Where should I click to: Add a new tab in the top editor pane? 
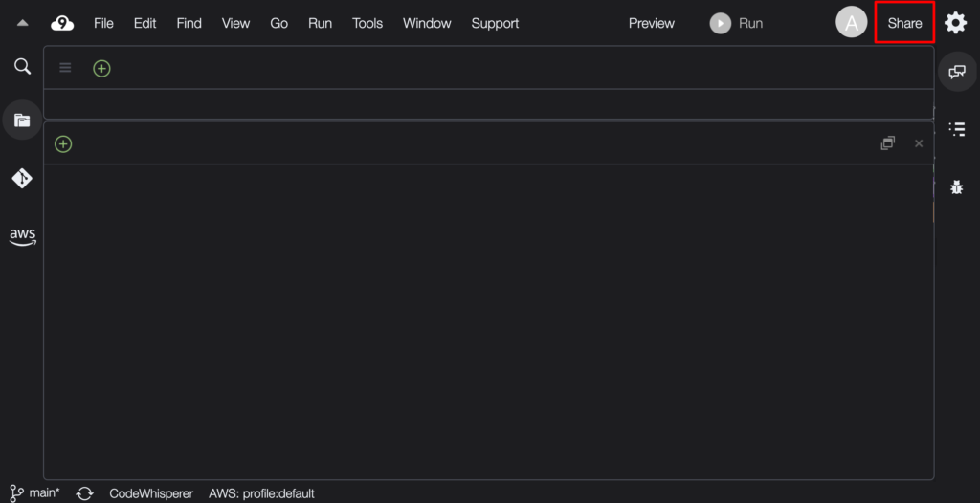101,68
